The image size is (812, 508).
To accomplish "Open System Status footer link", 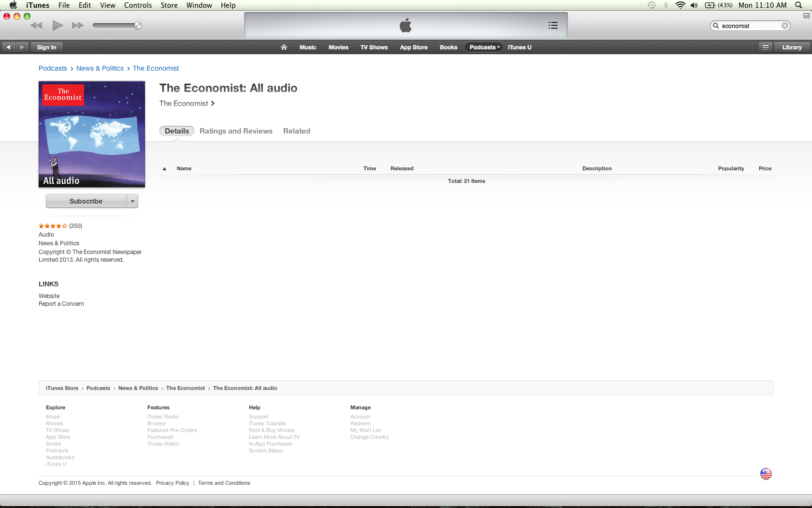I will [x=266, y=450].
